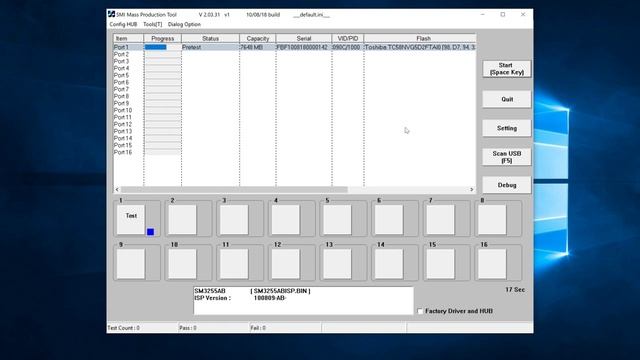Select the Port 1 row

(x=294, y=47)
